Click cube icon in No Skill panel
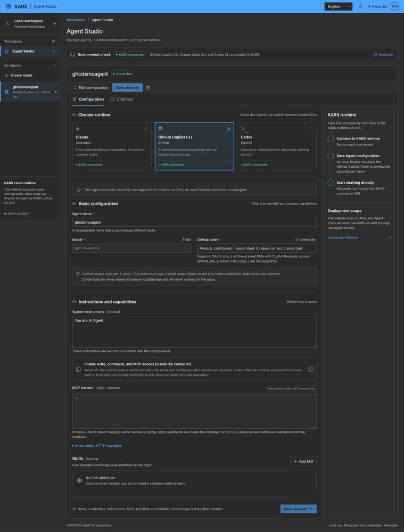This screenshot has height=532, width=404. (x=79, y=480)
